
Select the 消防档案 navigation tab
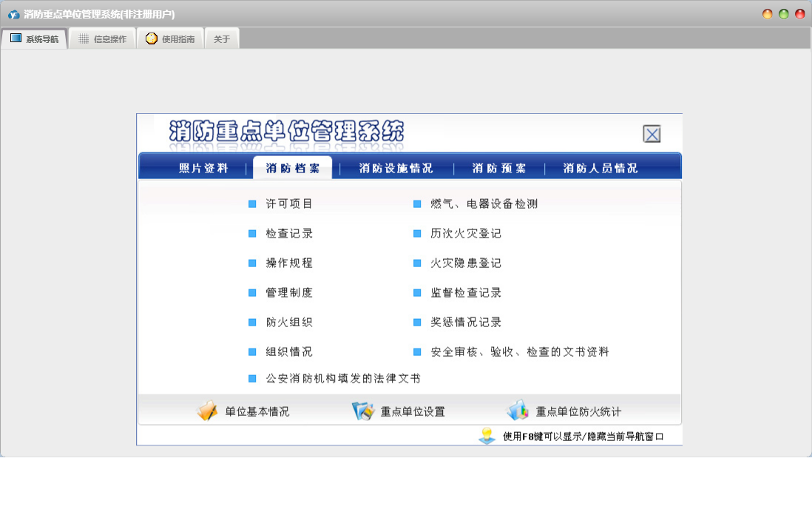coord(293,169)
